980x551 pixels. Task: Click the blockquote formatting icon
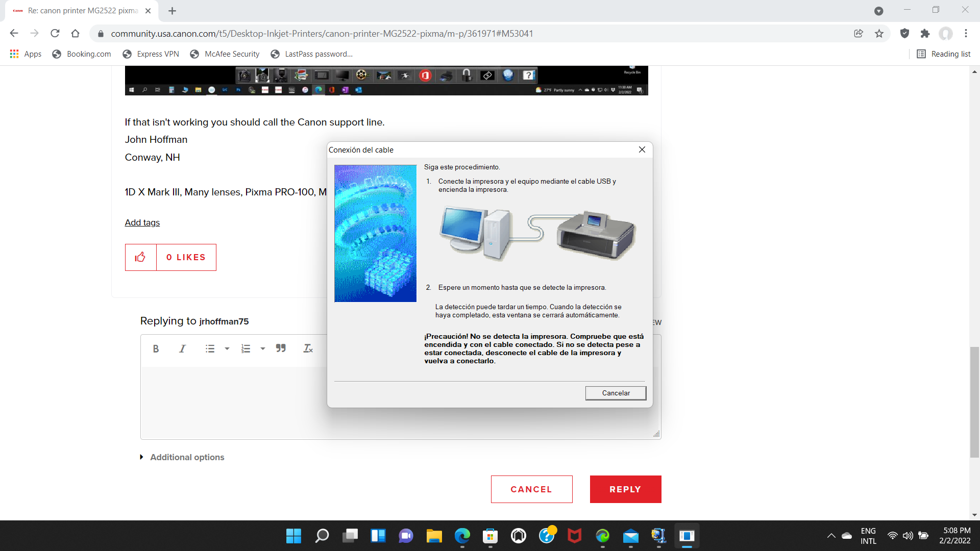tap(280, 348)
